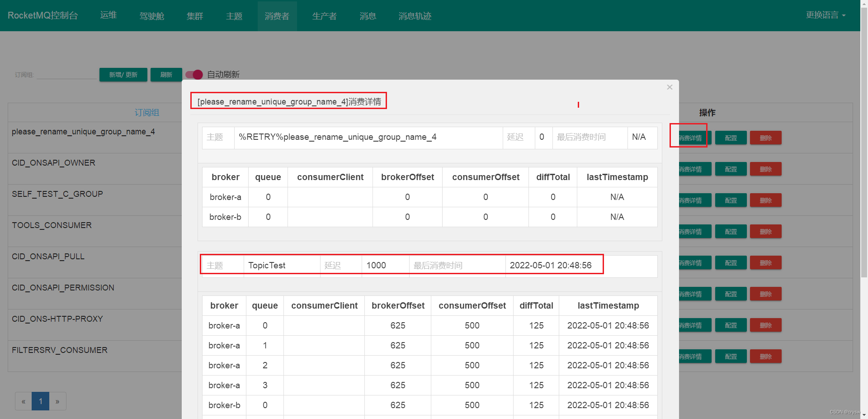
Task: Select the 消费者 consumer tab
Action: coord(277,16)
